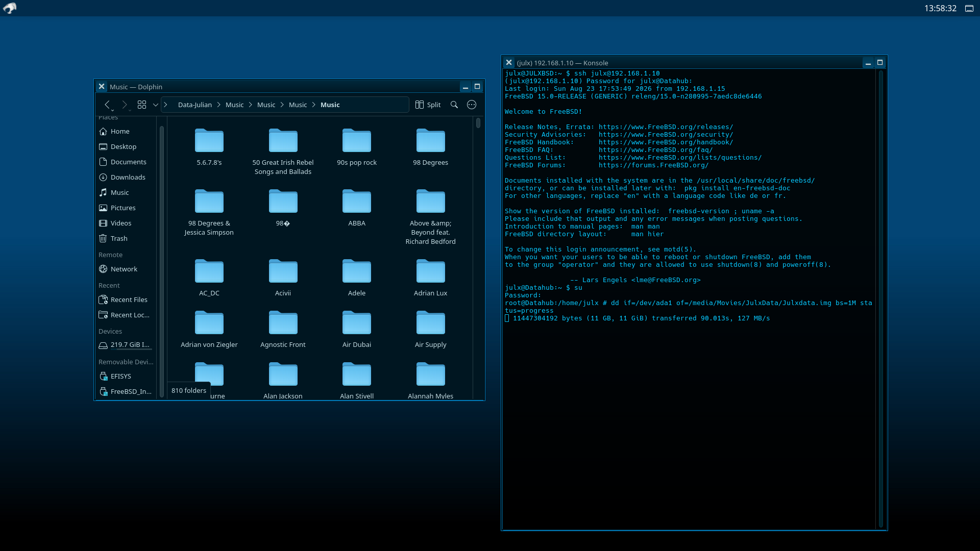This screenshot has height=551, width=980.
Task: Expand breadcrumb root chevron before Data-Julian
Action: [165, 105]
